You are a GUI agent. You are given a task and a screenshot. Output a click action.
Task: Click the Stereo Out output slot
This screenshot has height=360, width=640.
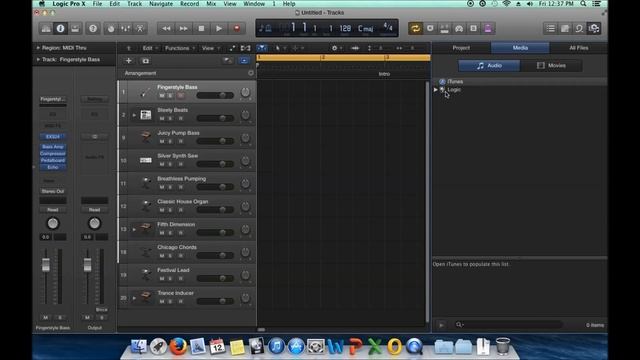pyautogui.click(x=53, y=191)
